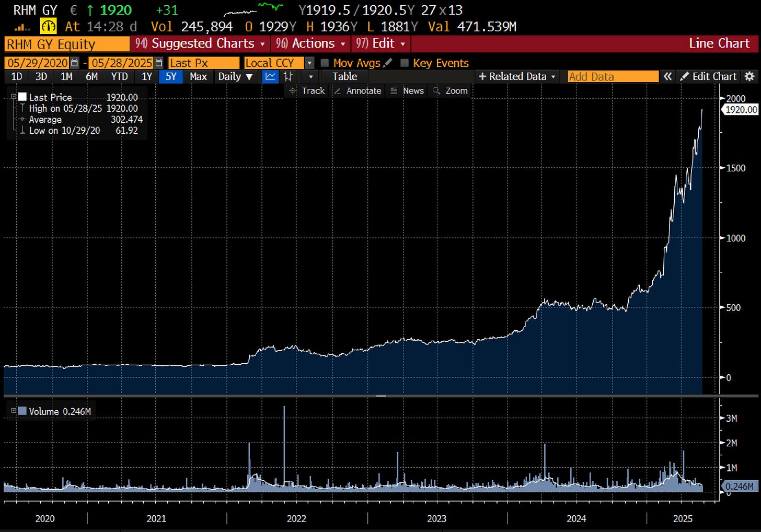This screenshot has width=761, height=532.
Task: Open the Suggested Charts dropdown
Action: tap(200, 43)
